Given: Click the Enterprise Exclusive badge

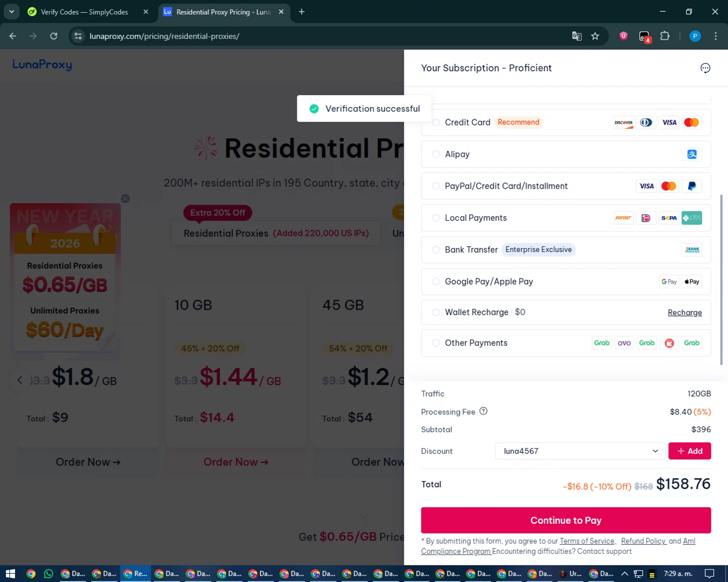Looking at the screenshot, I should coord(538,250).
